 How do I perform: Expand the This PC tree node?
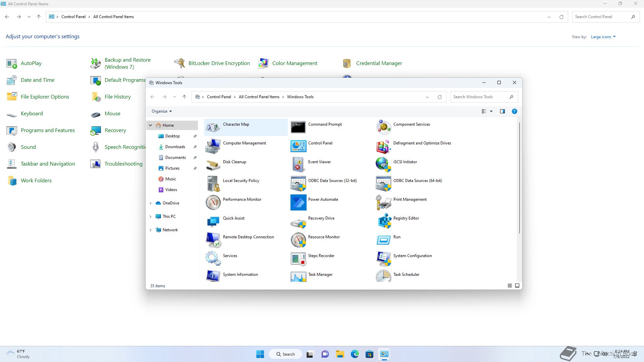[151, 217]
